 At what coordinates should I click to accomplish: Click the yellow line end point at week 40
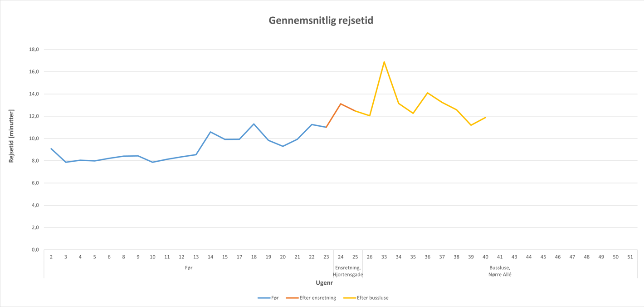point(485,118)
